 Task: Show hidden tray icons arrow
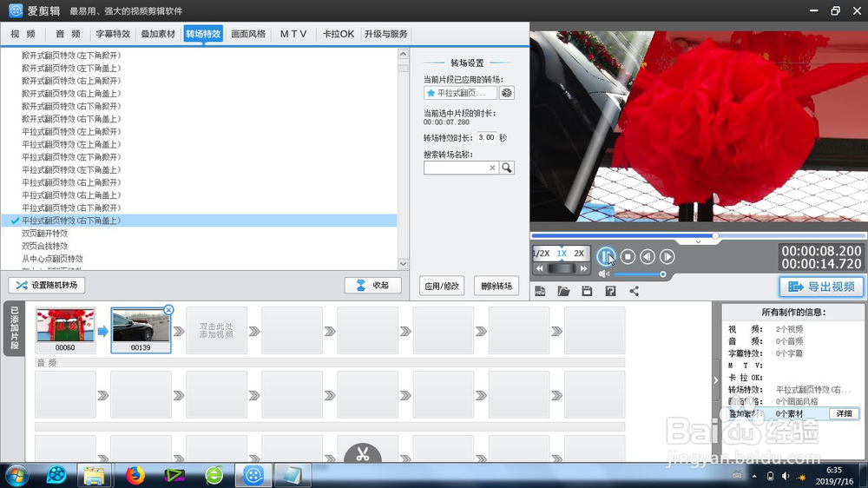point(754,477)
